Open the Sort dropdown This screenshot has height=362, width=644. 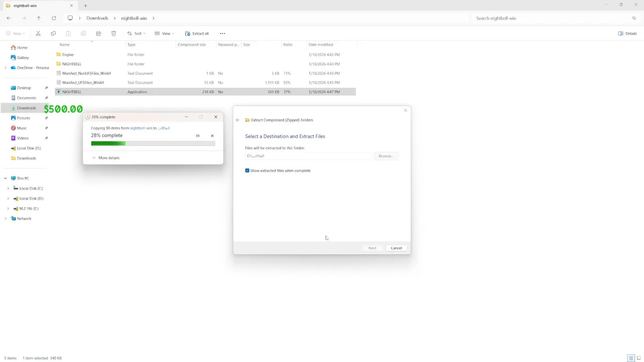point(136,34)
